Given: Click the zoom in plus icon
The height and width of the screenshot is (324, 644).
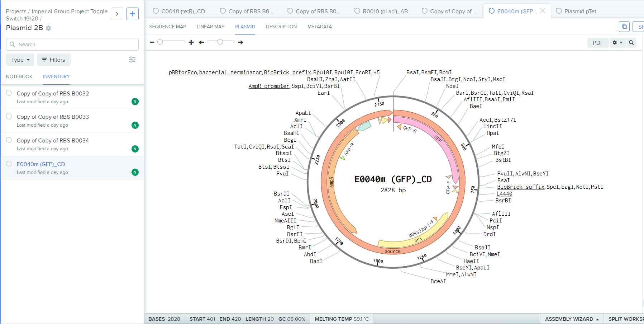Looking at the screenshot, I should [x=191, y=42].
